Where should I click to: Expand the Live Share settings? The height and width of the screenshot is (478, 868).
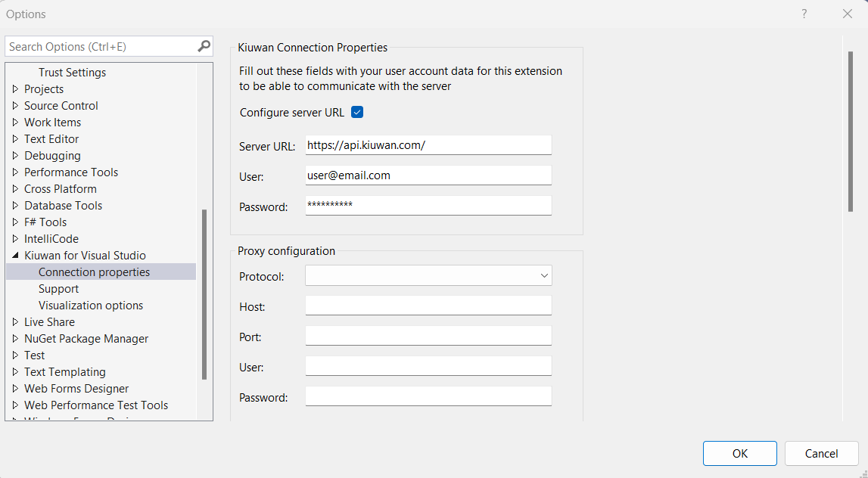[15, 321]
